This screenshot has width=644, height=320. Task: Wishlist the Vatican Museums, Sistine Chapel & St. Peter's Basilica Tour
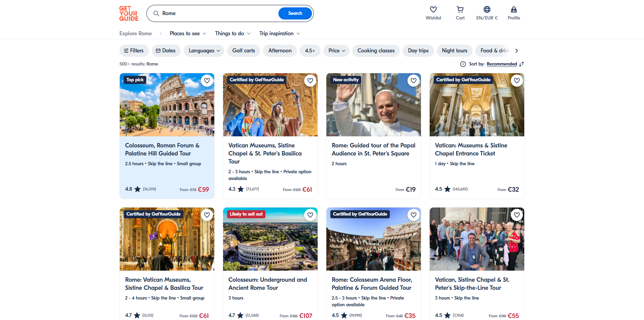tap(310, 81)
